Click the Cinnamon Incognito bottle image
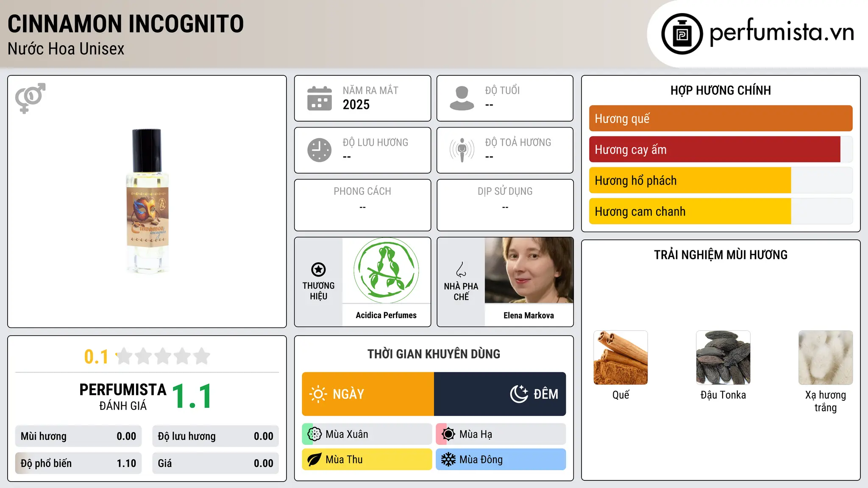 tap(147, 201)
